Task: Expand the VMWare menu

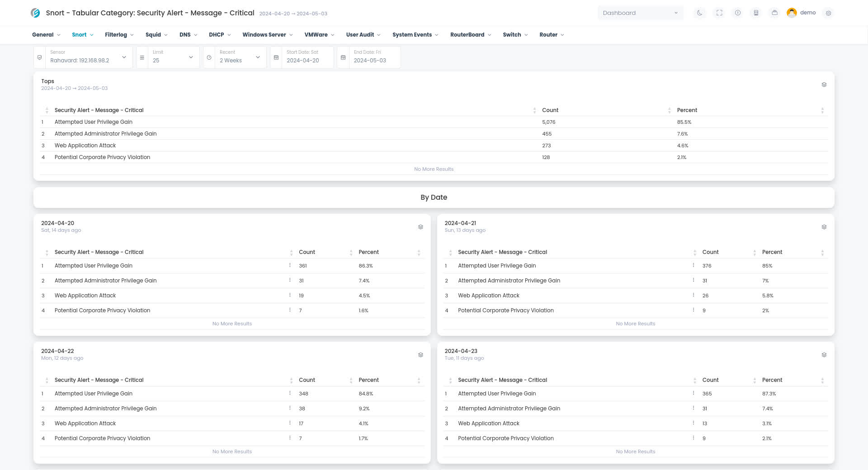Action: (x=319, y=35)
